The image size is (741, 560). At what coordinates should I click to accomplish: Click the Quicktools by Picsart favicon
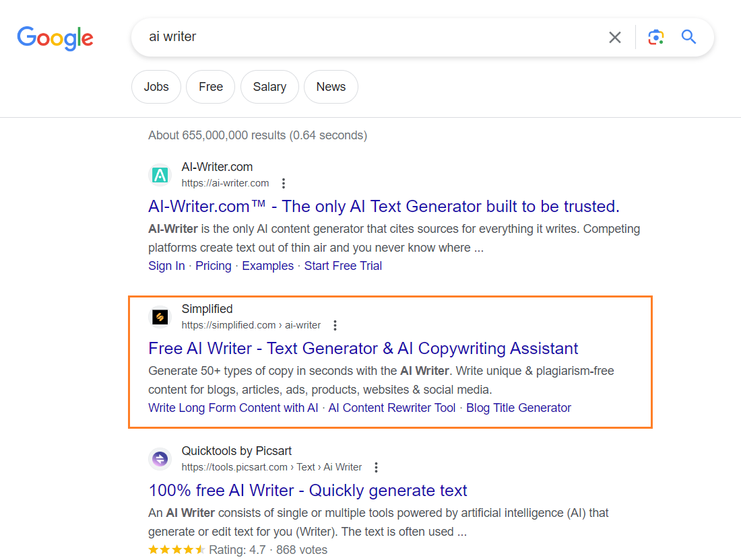click(160, 459)
